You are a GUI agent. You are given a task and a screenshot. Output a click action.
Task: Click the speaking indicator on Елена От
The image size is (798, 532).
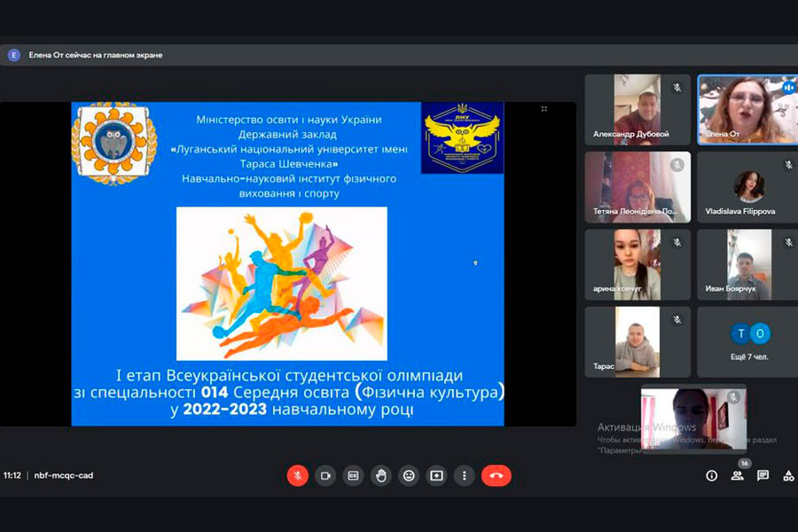click(x=789, y=88)
